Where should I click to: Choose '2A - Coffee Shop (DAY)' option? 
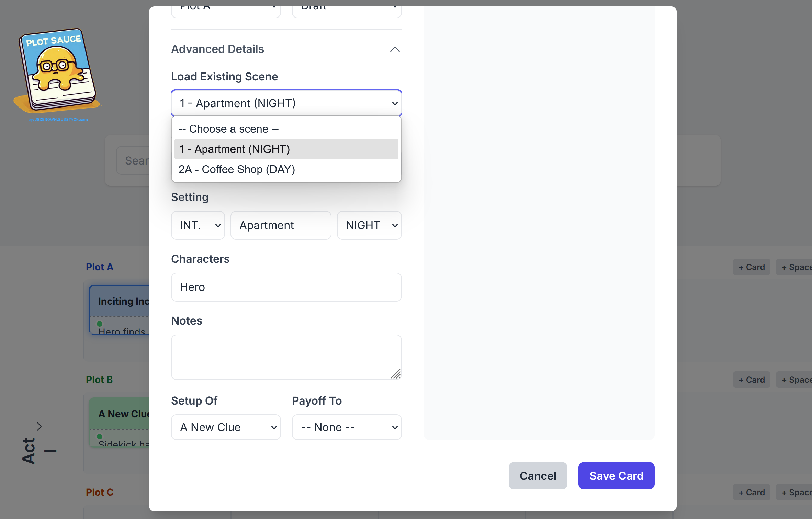click(237, 169)
